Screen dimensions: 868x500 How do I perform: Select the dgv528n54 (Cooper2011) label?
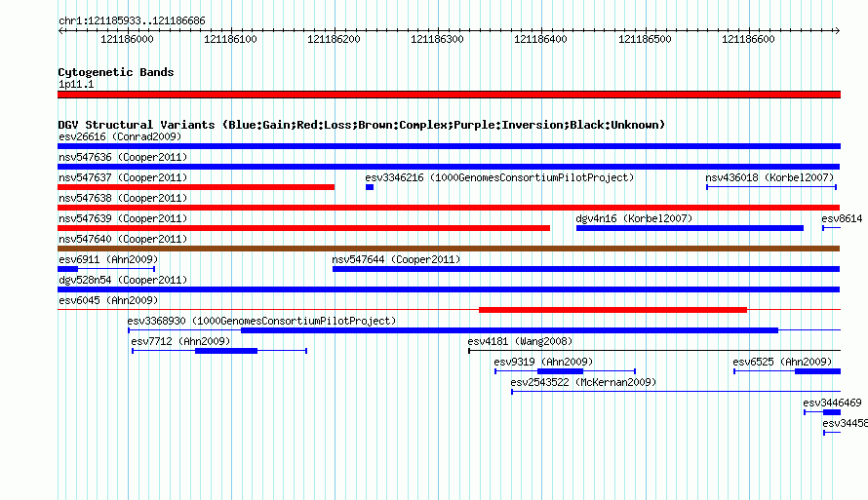click(123, 280)
